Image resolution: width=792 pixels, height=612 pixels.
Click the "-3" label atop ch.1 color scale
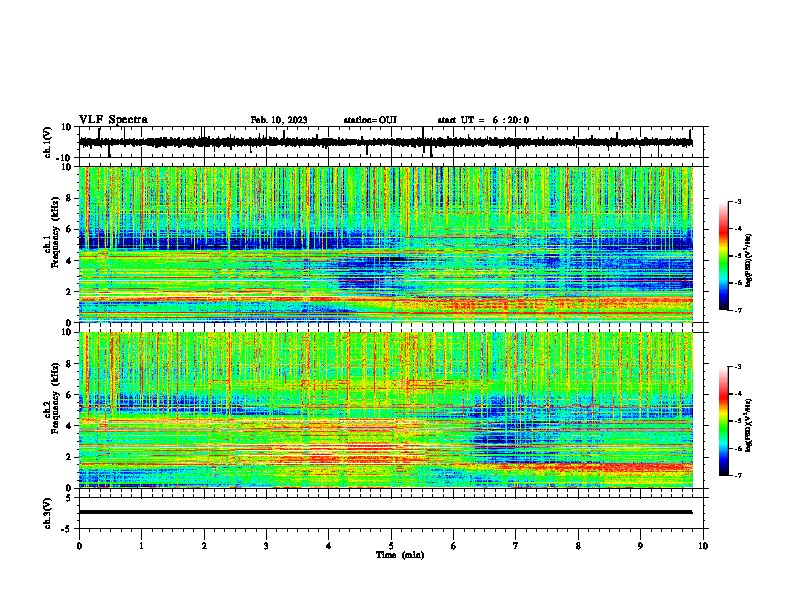(737, 201)
